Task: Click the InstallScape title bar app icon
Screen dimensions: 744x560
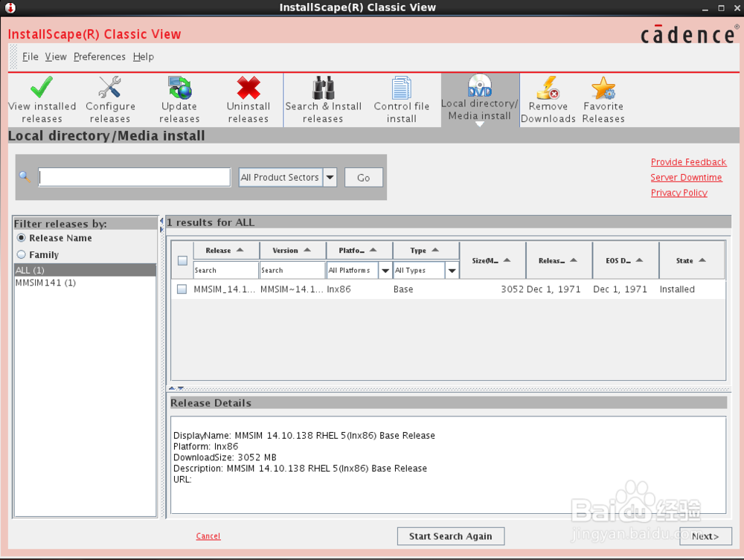Action: [x=10, y=7]
